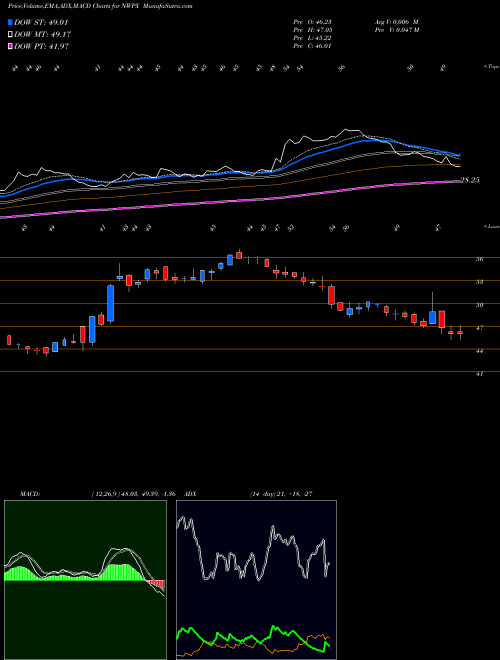Click the 'Pre V: 0.047 M' volume text
Viewport: 500px width, 660px height.
click(398, 30)
